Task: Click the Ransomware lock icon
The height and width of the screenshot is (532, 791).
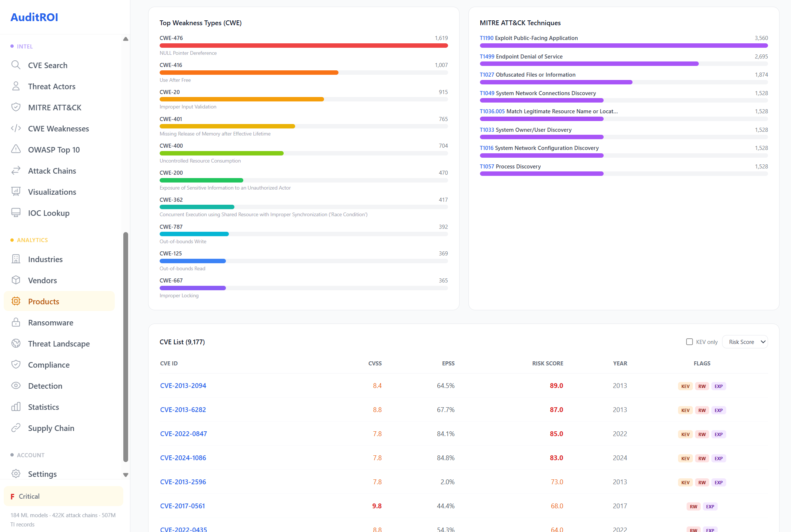Action: point(16,322)
